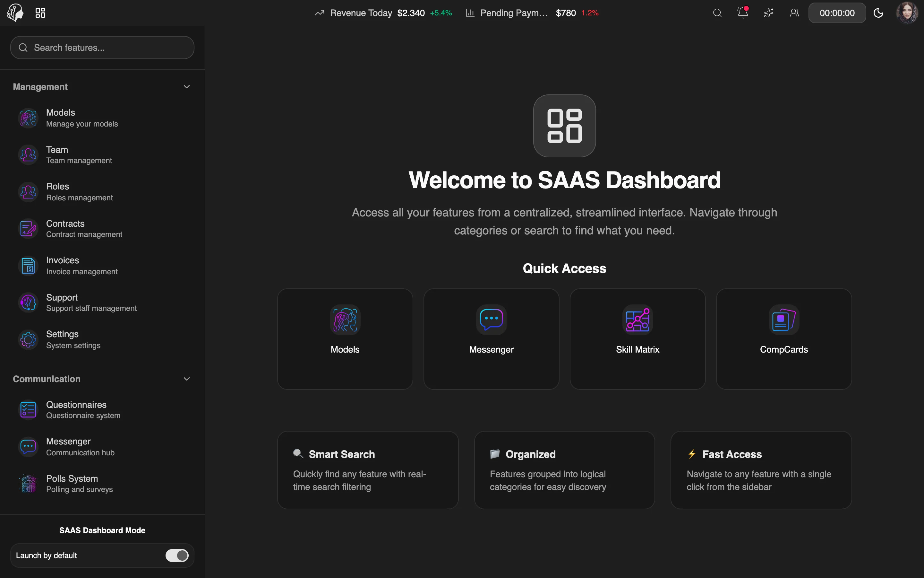Screen dimensions: 924x578
Task: Open Support staff management in sidebar
Action: (x=102, y=302)
